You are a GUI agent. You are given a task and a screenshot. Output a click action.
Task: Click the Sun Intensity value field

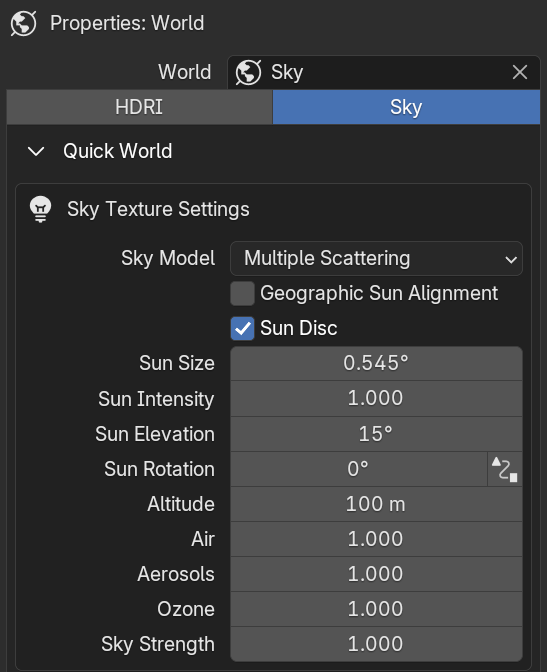click(x=376, y=399)
